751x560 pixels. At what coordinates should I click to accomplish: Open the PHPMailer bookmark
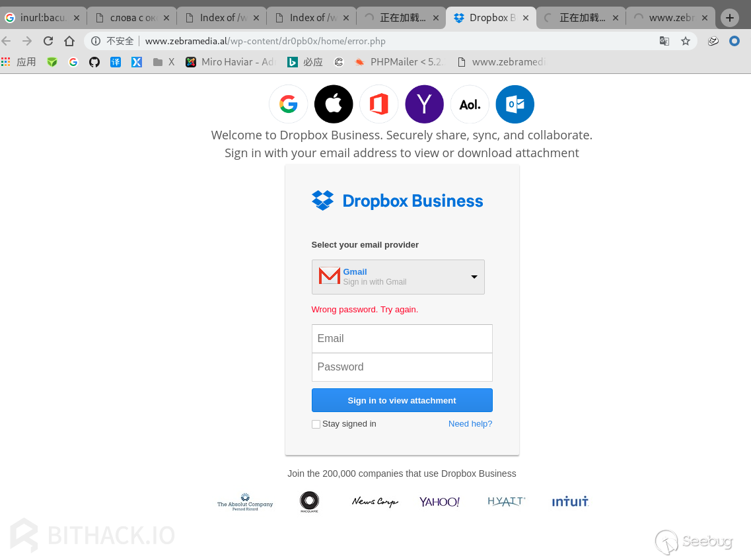[x=400, y=62]
